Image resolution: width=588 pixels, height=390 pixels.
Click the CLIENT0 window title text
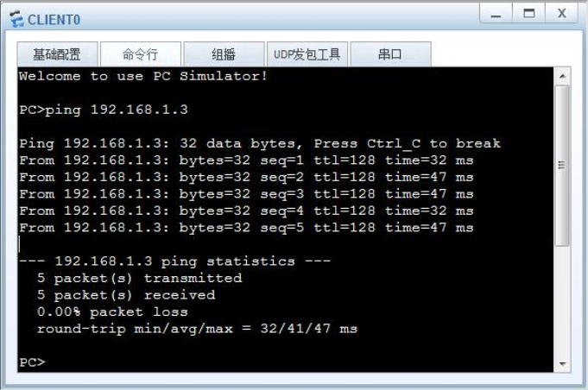click(x=54, y=20)
